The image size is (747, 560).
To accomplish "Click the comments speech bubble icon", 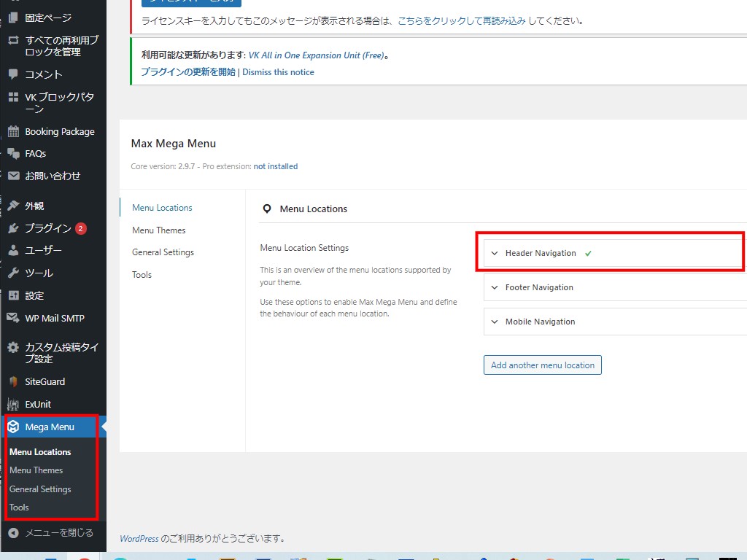I will click(x=13, y=74).
